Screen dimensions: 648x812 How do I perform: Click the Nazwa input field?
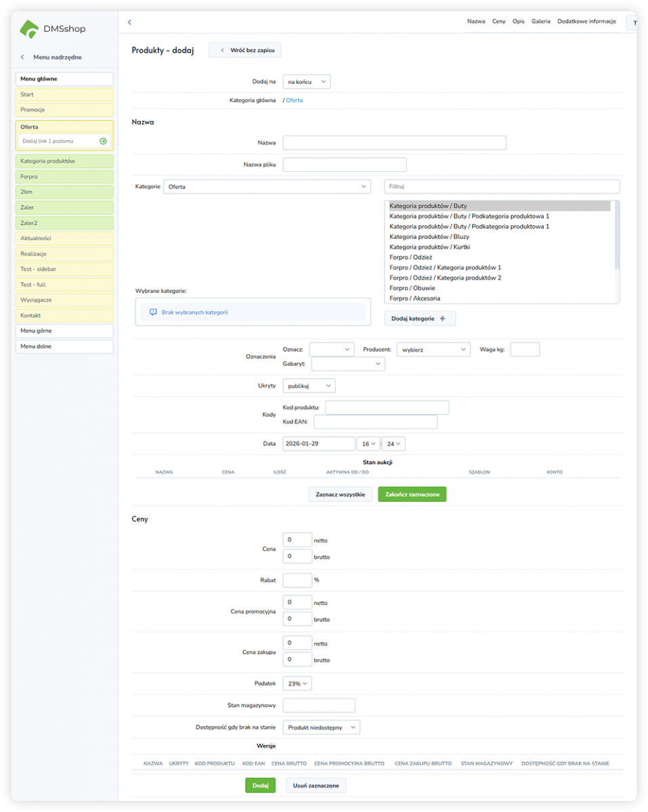pyautogui.click(x=394, y=143)
